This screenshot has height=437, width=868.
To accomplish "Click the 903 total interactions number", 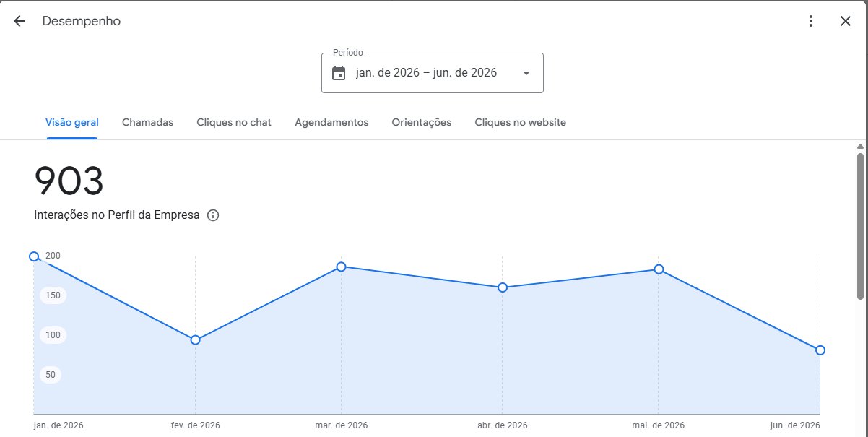I will [x=69, y=181].
